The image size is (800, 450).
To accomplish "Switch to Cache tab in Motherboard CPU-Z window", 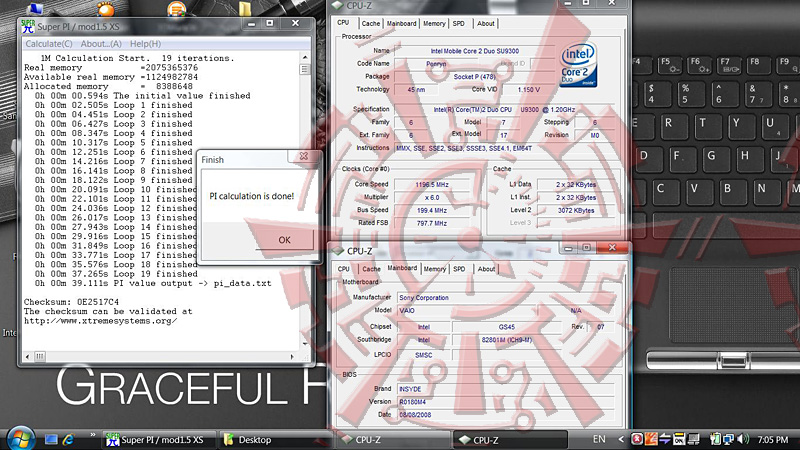I will (371, 269).
